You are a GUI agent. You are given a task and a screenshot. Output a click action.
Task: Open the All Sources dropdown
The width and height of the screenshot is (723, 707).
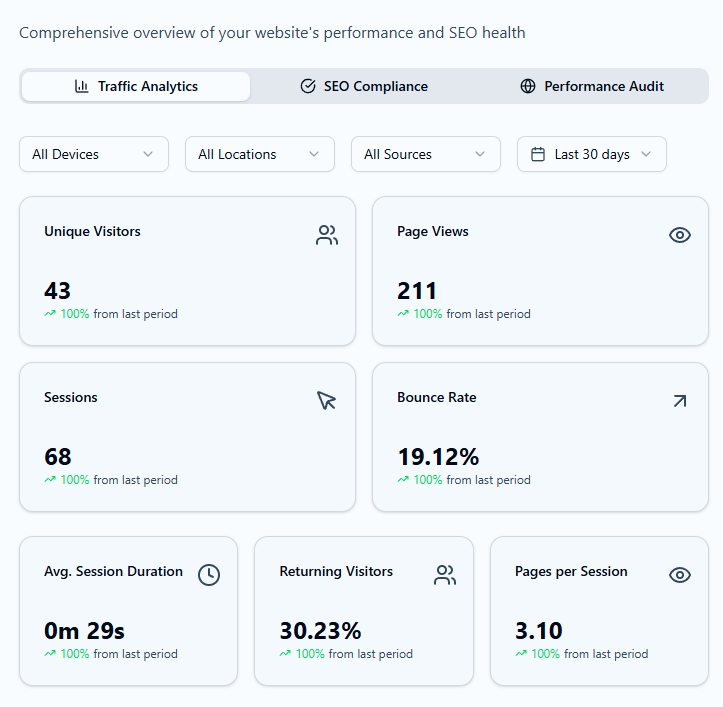coord(425,154)
